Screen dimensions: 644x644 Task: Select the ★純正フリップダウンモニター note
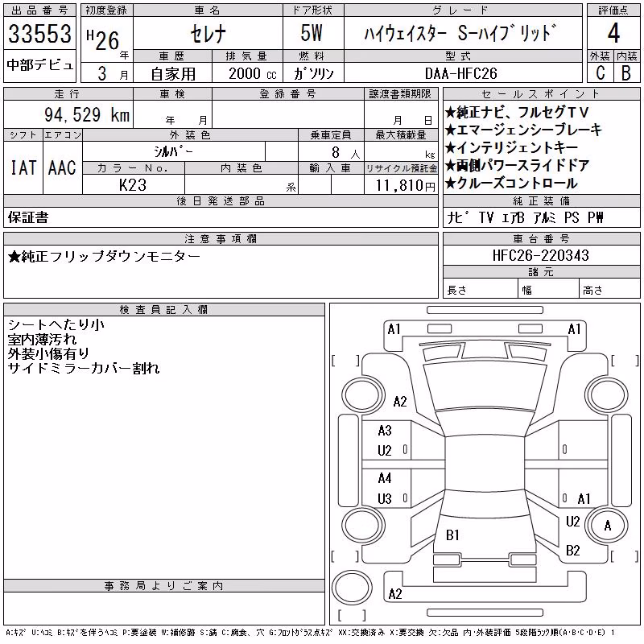(104, 257)
